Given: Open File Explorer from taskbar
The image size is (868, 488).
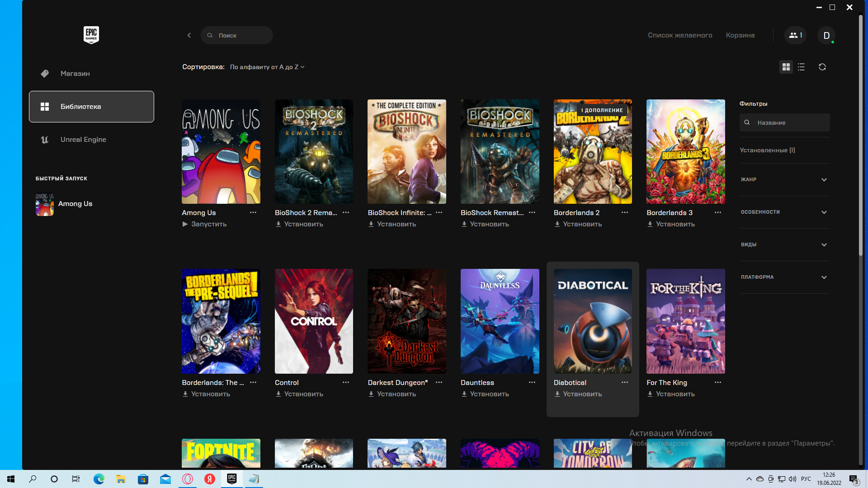Looking at the screenshot, I should (121, 479).
